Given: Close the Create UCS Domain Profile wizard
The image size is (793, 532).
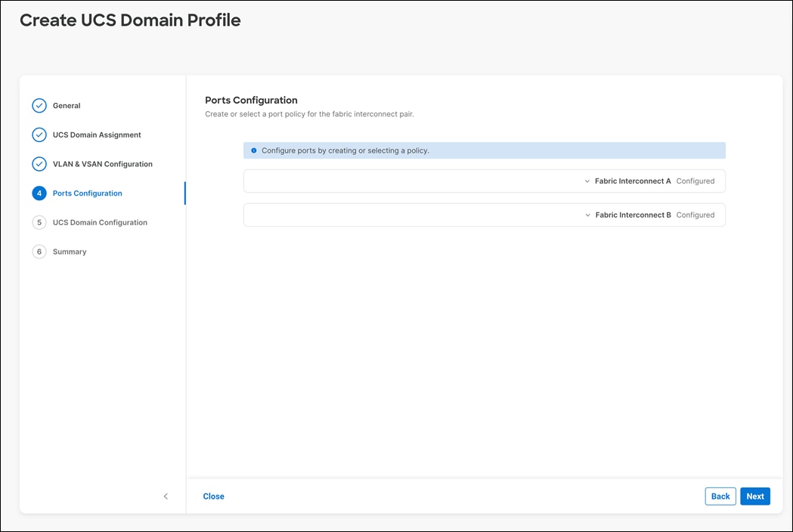Looking at the screenshot, I should [x=213, y=496].
